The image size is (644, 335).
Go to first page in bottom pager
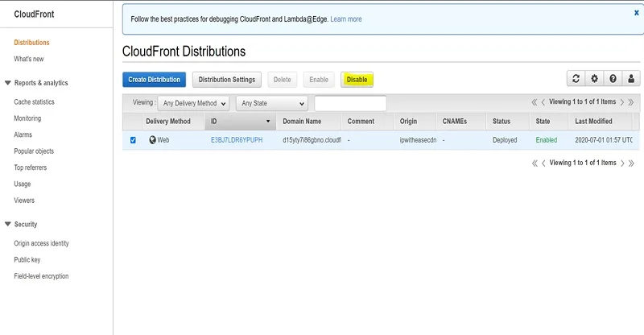[x=535, y=163]
